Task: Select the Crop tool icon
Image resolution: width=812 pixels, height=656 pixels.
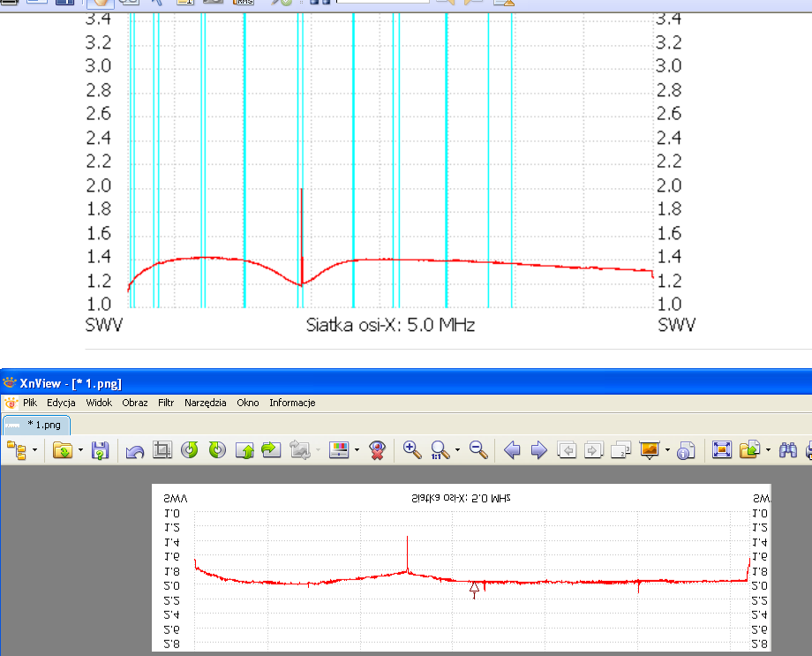Action: (162, 450)
